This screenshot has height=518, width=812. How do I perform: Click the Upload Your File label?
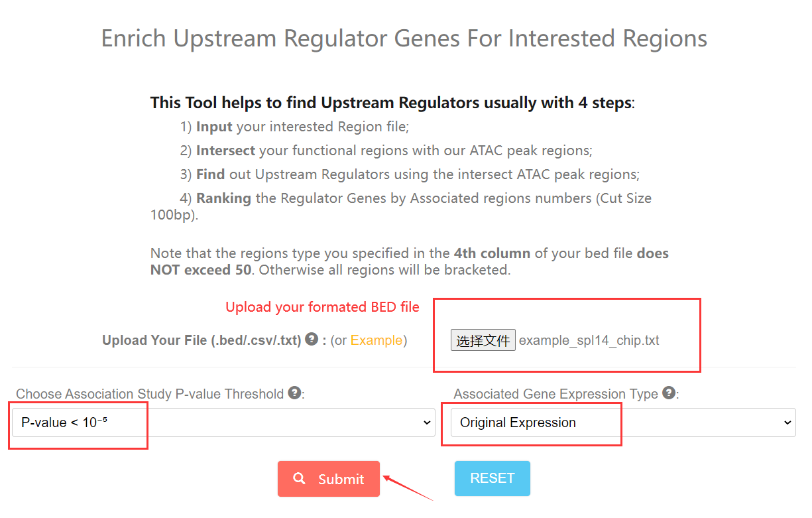pos(202,340)
